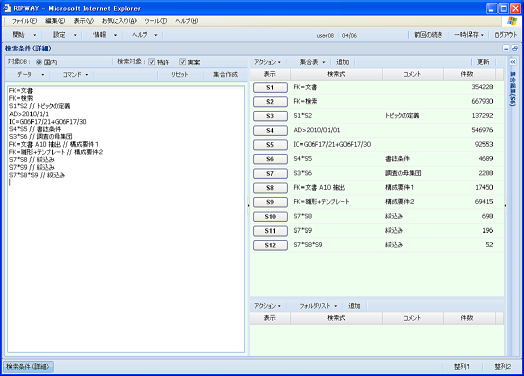Click the Internet Explorer title bar icon
The height and width of the screenshot is (376, 524).
pyautogui.click(x=7, y=8)
